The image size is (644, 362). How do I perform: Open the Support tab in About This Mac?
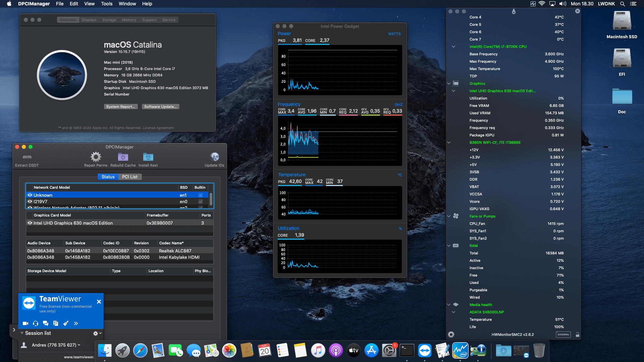coord(149,20)
